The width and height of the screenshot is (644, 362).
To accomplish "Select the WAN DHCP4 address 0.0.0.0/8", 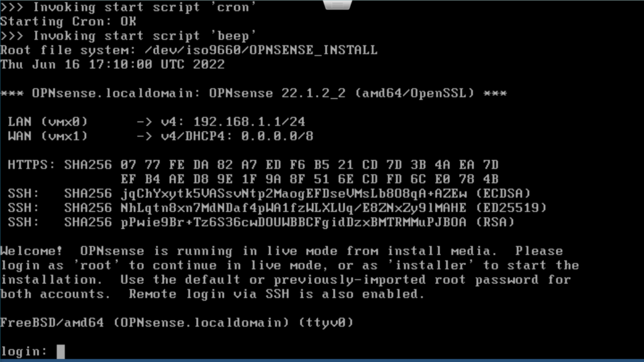I will coord(277,136).
